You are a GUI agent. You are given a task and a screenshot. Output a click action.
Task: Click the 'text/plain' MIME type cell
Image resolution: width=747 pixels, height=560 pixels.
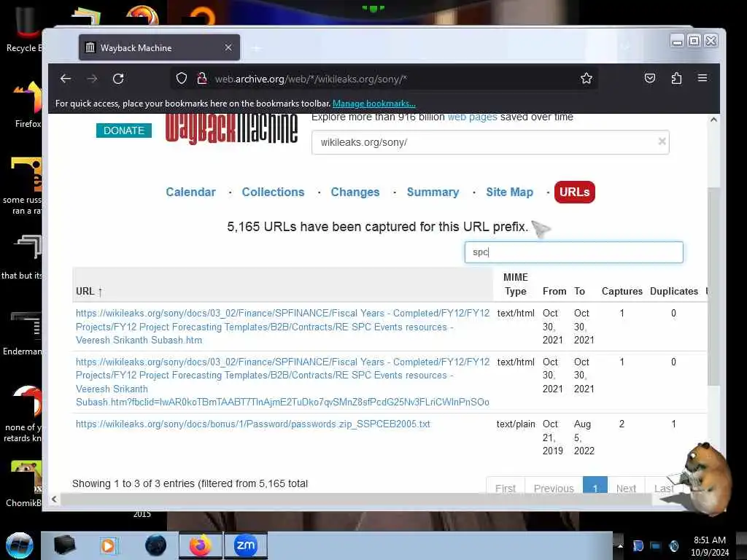click(x=516, y=424)
